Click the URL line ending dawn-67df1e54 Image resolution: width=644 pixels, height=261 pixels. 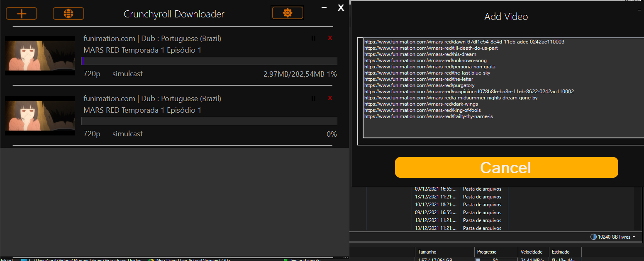click(x=464, y=42)
